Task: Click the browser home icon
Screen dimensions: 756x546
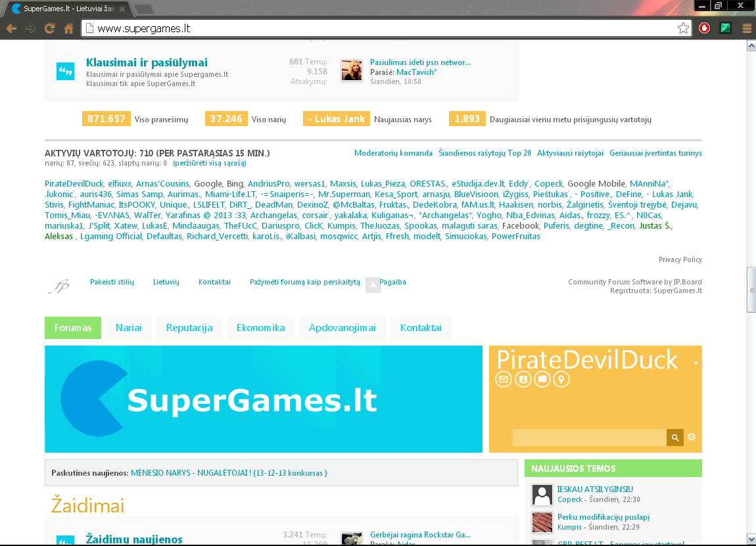Action: [x=68, y=28]
